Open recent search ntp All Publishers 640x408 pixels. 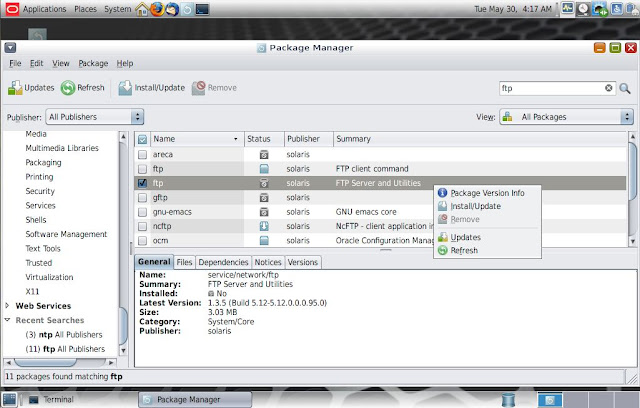coord(64,335)
